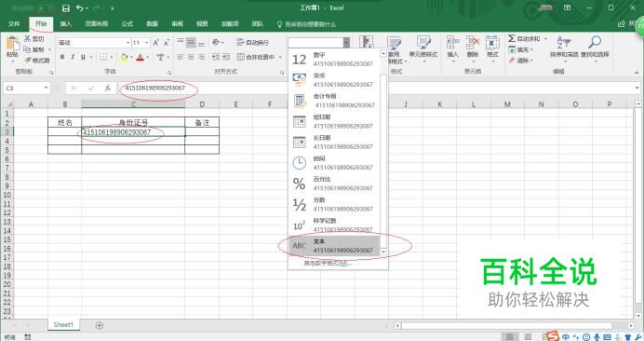
Task: Open the Undo history dropdown arrow
Action: coord(87,8)
